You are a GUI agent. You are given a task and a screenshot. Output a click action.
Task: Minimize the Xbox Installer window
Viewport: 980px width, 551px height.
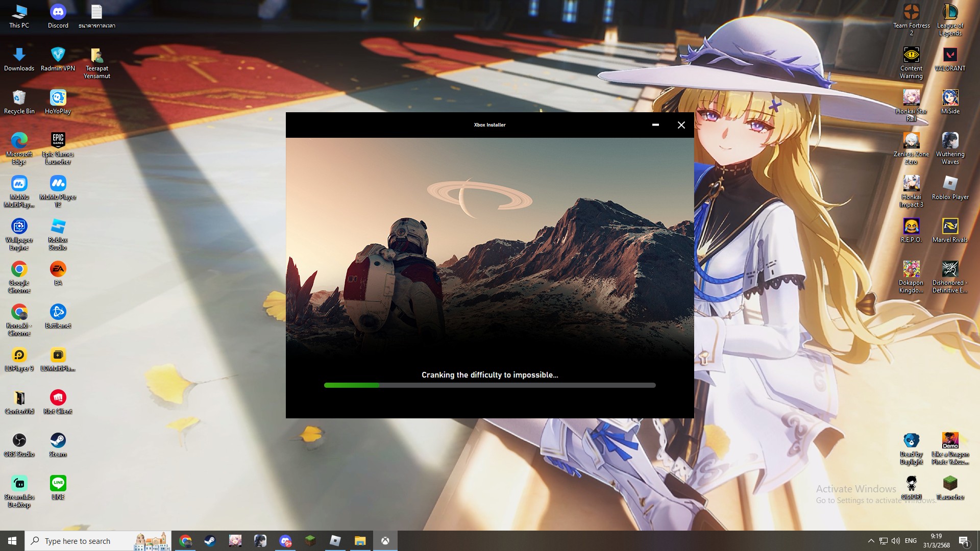click(x=655, y=125)
